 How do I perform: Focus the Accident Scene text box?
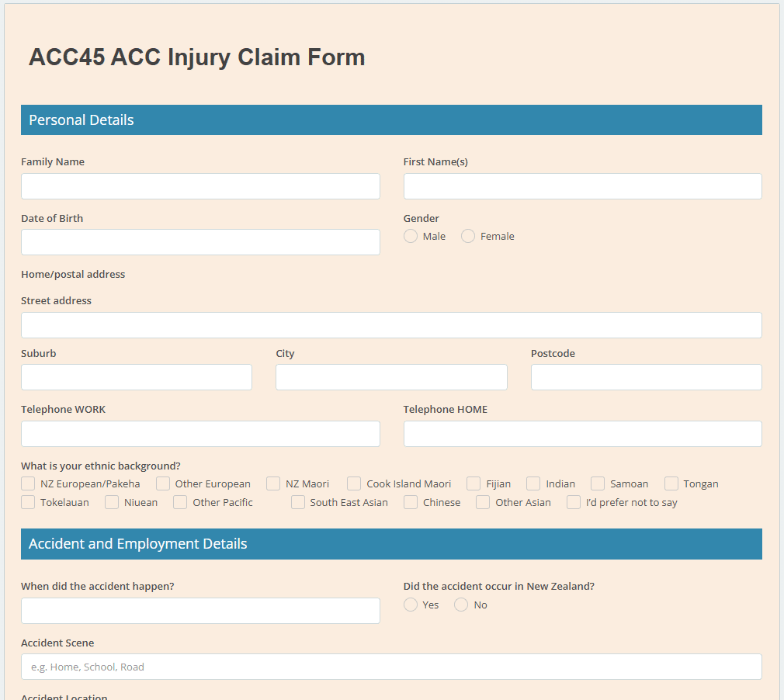391,667
